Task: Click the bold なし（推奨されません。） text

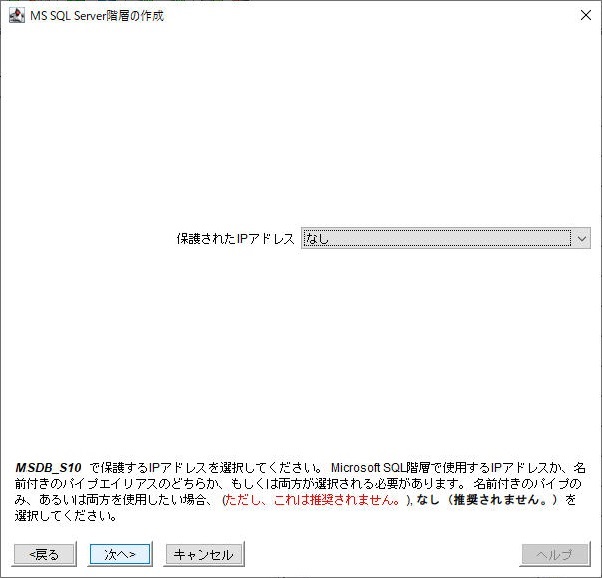Action: 487,500
